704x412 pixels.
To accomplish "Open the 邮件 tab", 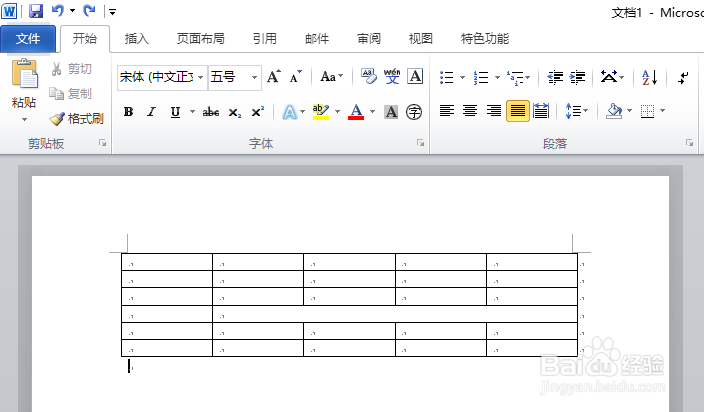I will [x=317, y=39].
